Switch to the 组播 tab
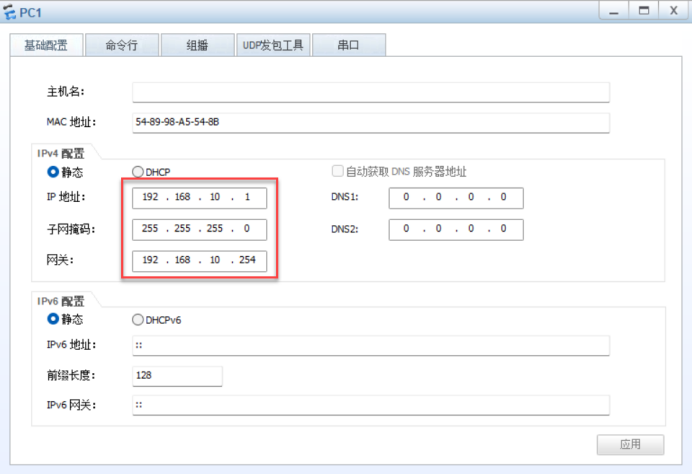 [196, 45]
